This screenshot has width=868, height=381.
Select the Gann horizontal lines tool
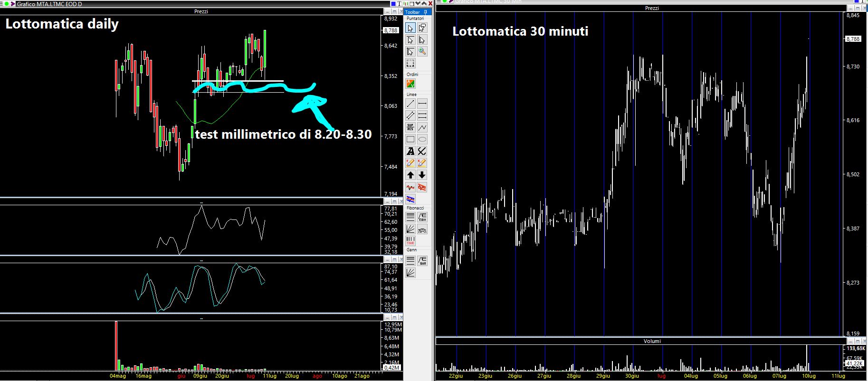point(410,260)
